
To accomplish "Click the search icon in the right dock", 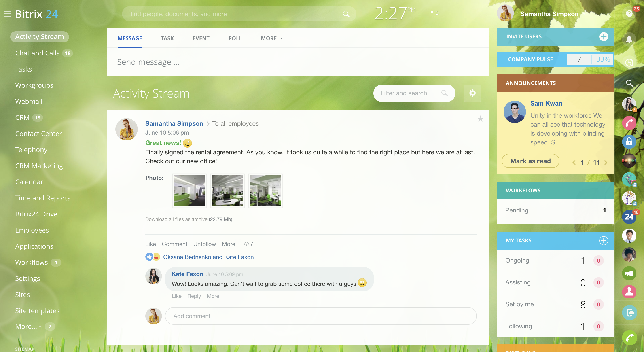I will [x=629, y=83].
